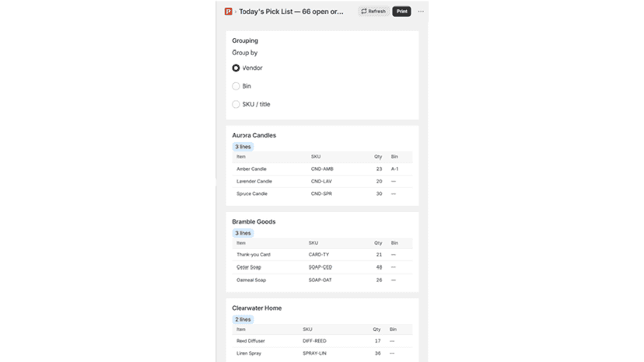The height and width of the screenshot is (362, 644).
Task: Select the SKU / title grouping option
Action: [236, 104]
